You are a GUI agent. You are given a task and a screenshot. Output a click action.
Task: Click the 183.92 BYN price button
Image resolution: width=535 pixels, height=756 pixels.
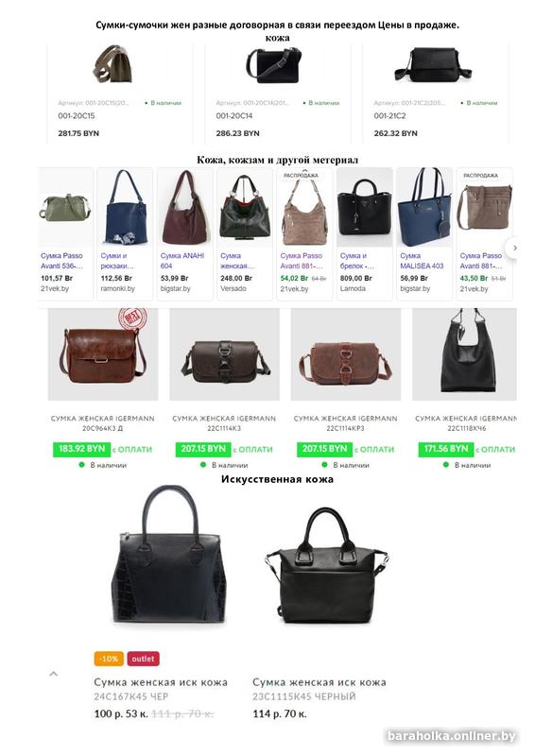81,449
